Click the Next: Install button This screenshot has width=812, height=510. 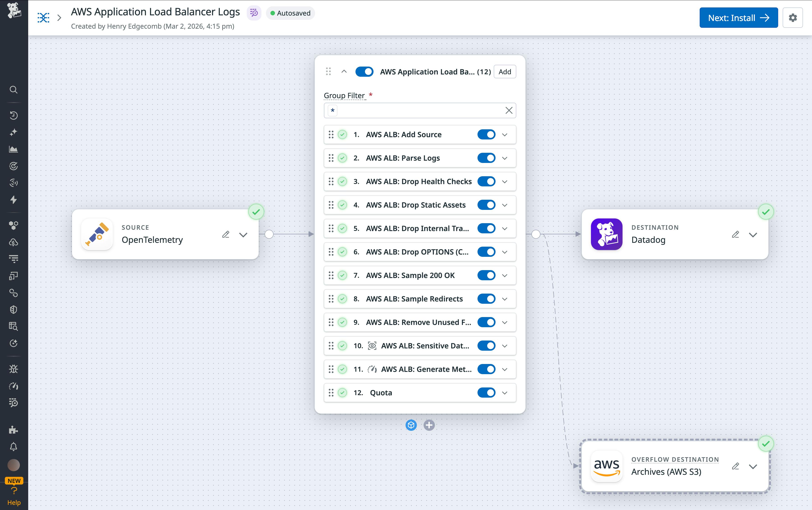(x=738, y=18)
